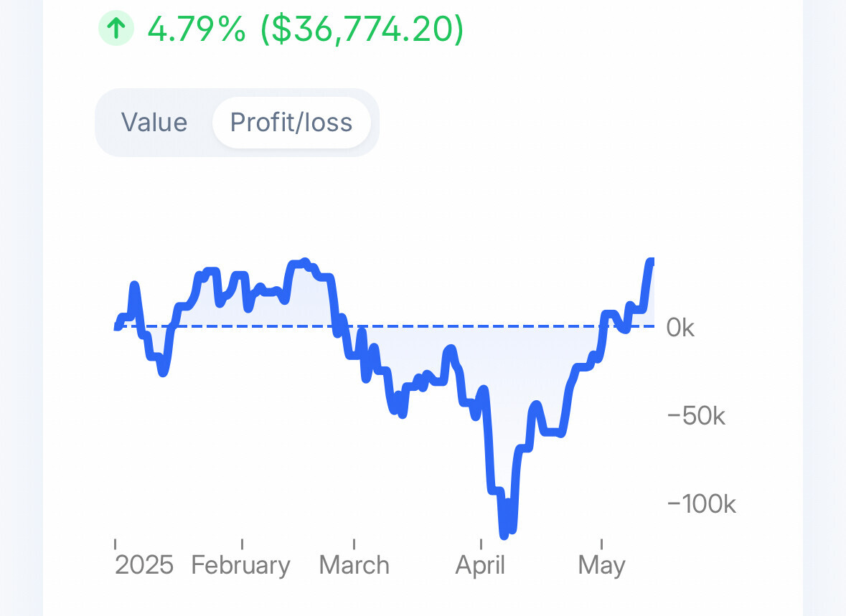This screenshot has height=616, width=846.
Task: Click the 2025 x-axis label
Action: click(144, 565)
